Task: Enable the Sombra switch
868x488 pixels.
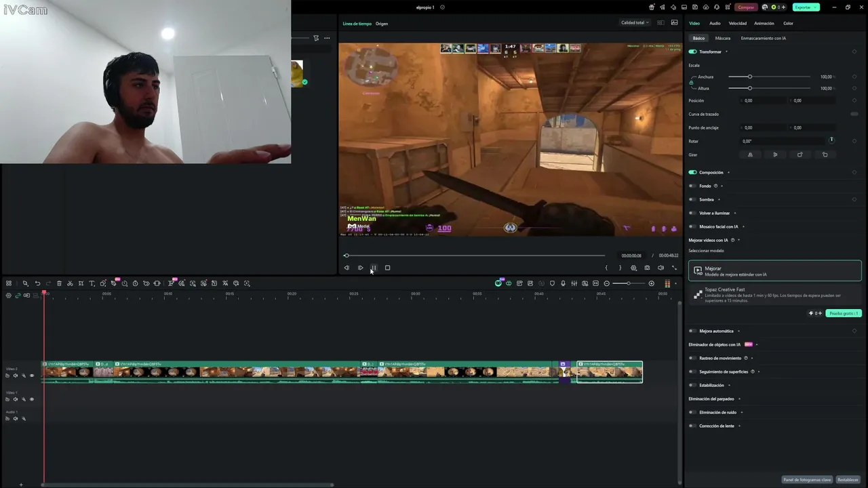Action: coord(692,199)
